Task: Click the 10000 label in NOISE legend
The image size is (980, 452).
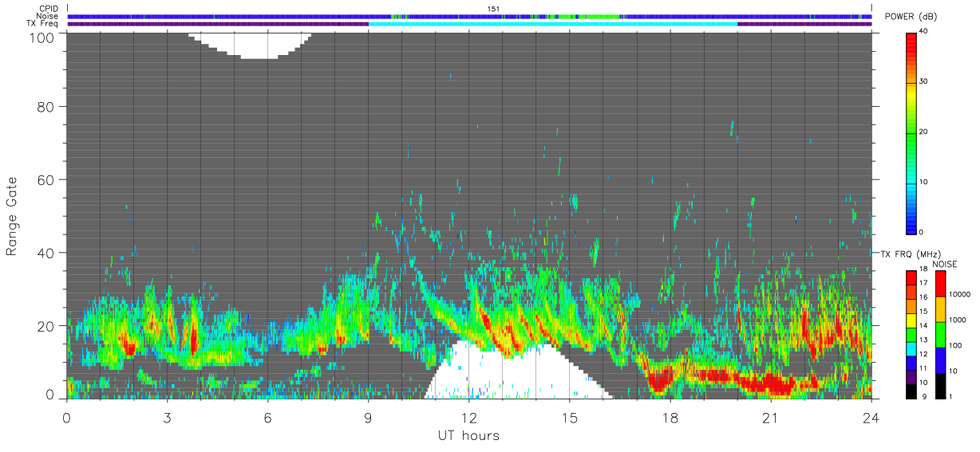Action: coord(960,293)
